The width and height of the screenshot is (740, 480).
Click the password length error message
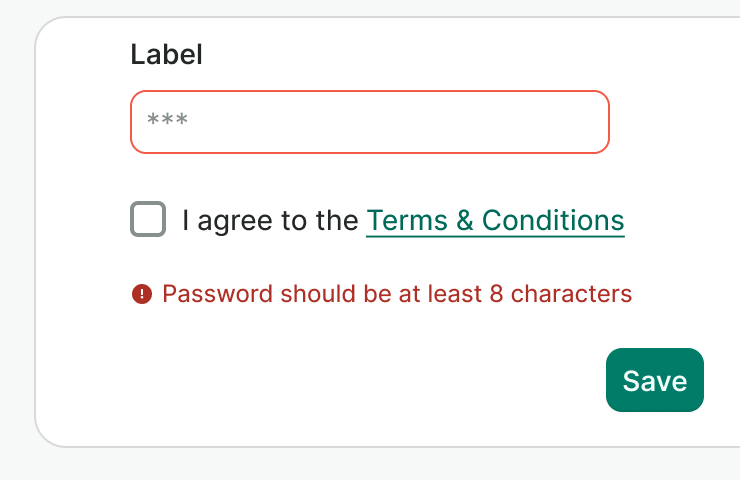tap(396, 294)
